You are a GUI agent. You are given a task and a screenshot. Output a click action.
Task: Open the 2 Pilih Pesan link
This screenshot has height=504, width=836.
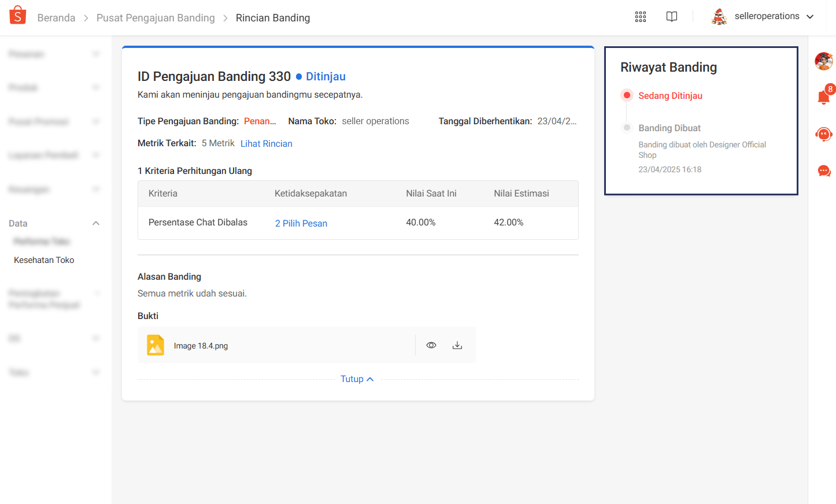301,223
